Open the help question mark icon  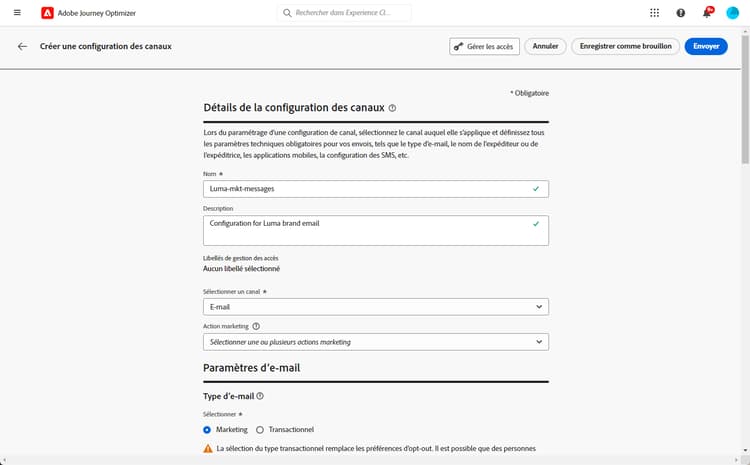click(x=681, y=13)
